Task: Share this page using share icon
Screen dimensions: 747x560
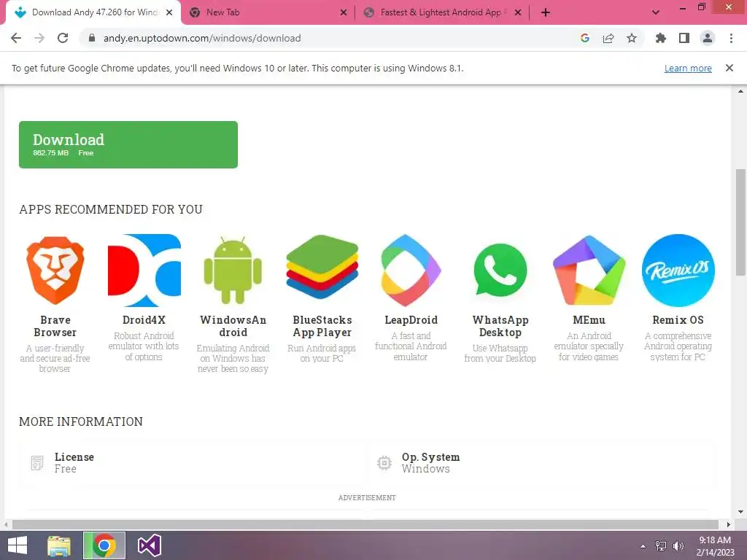Action: [608, 38]
